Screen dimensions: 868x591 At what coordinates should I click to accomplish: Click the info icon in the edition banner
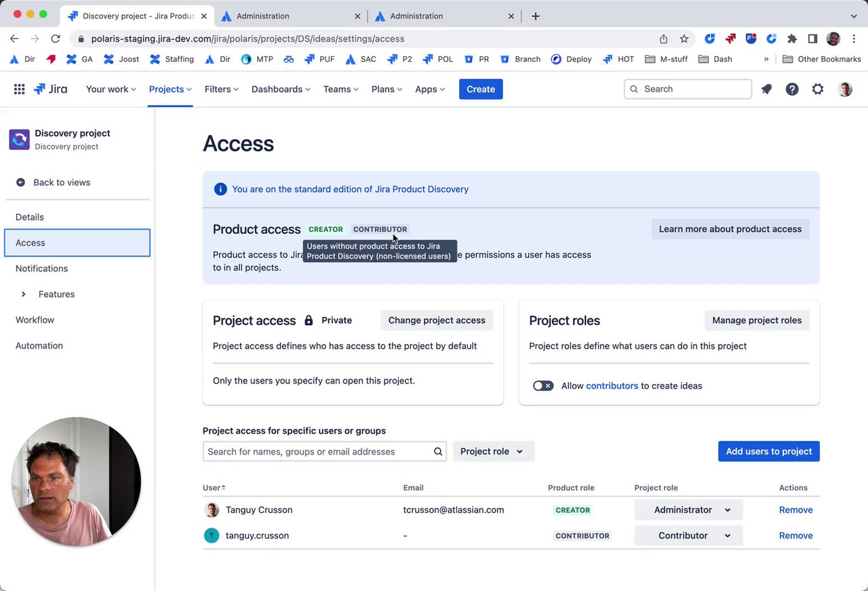point(220,189)
